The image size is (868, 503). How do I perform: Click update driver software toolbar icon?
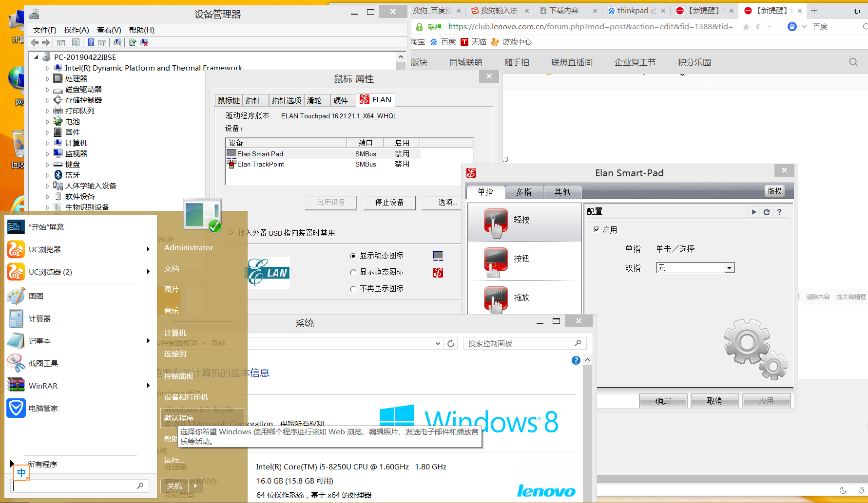coord(132,43)
